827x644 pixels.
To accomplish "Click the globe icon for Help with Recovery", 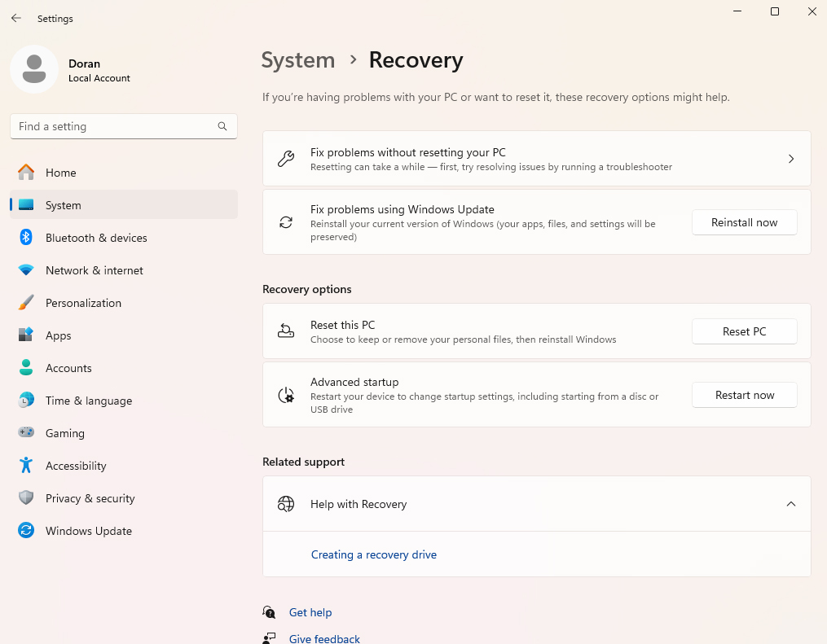I will (x=286, y=504).
